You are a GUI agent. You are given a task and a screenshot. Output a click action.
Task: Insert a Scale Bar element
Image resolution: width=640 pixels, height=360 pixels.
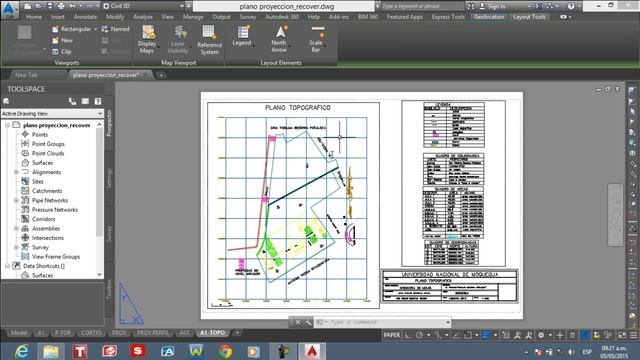pyautogui.click(x=316, y=39)
